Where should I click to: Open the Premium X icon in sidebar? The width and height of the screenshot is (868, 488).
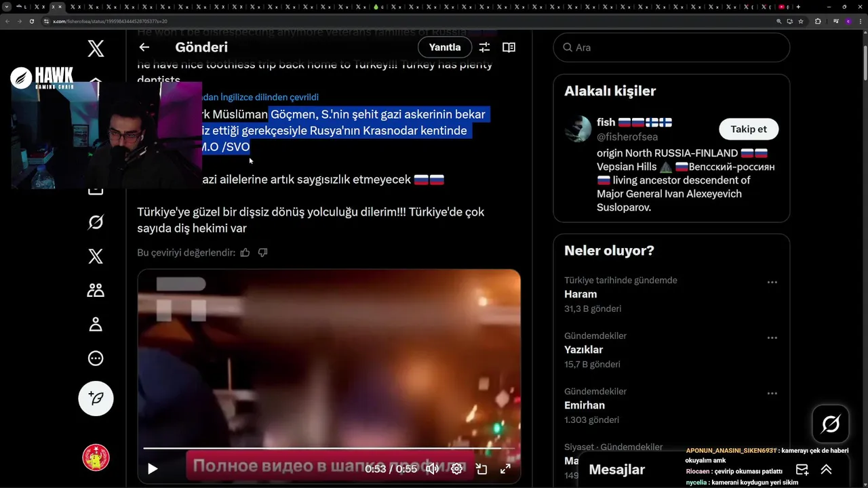[96, 256]
